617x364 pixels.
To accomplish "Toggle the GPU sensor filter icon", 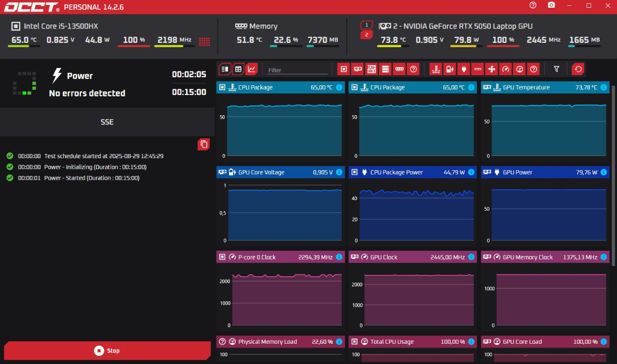I will pos(358,69).
